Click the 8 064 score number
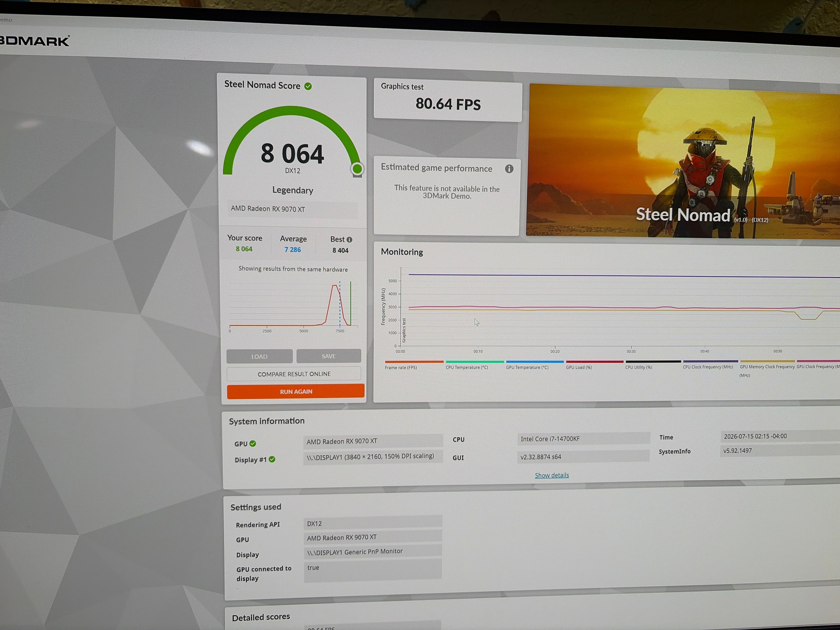The height and width of the screenshot is (630, 840). coord(292,154)
